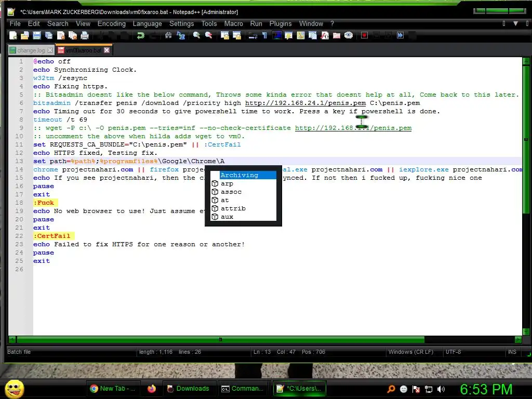
Task: Open the Settings menu
Action: (181, 23)
